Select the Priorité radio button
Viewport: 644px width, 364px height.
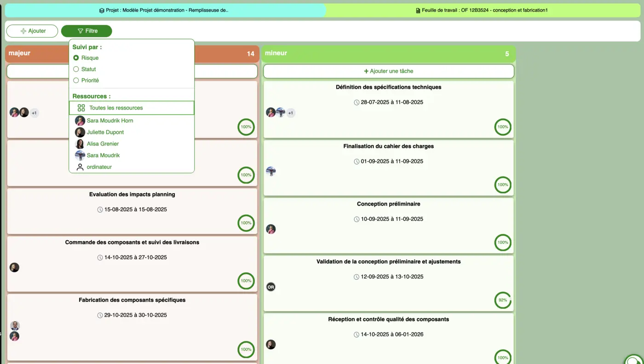point(75,80)
